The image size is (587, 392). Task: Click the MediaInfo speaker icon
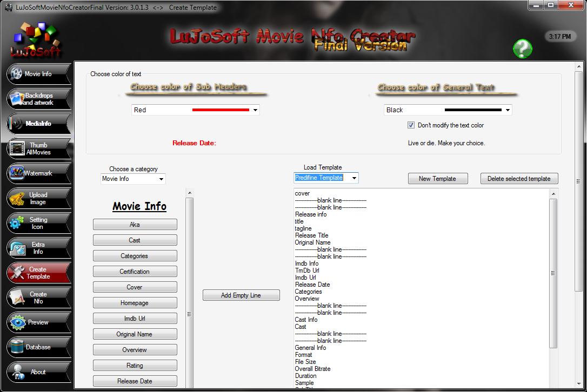point(16,124)
